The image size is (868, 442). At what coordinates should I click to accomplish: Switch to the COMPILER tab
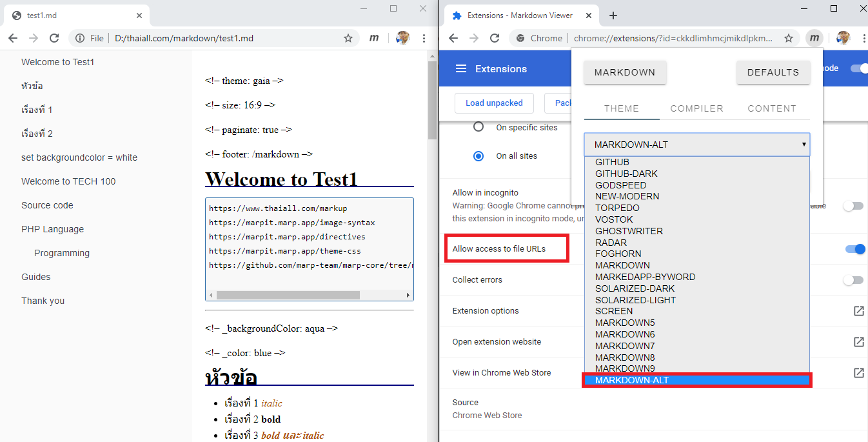point(696,108)
